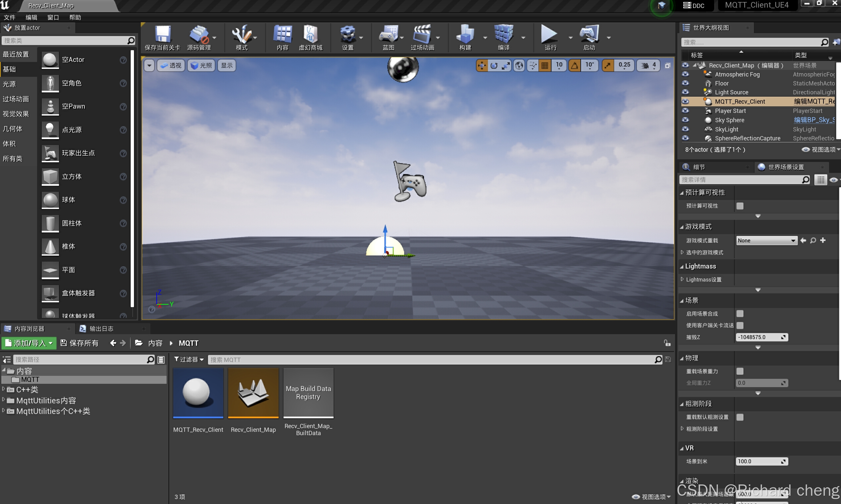841x504 pixels.
Task: Expand the Lightmass设置 section
Action: pyautogui.click(x=682, y=279)
